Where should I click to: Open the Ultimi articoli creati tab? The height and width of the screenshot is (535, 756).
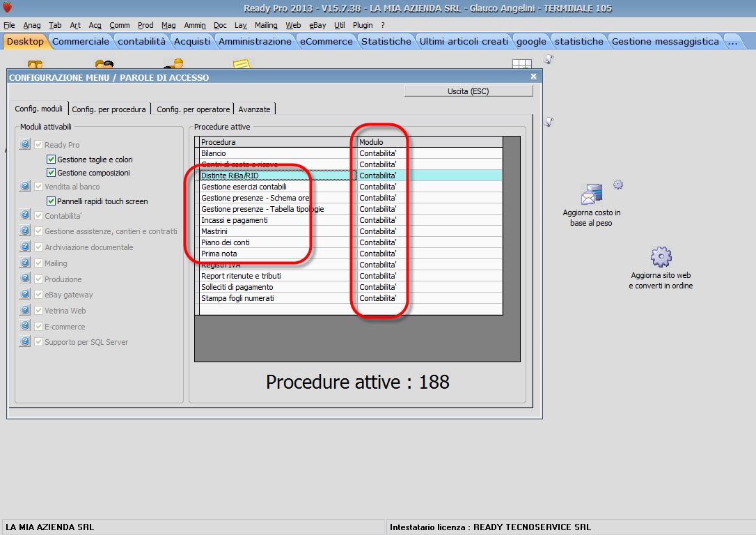point(464,42)
